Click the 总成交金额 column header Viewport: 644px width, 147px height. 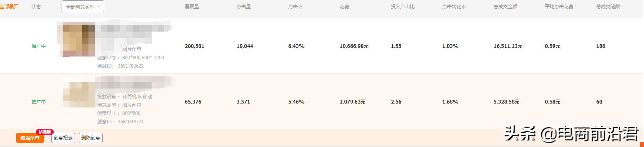click(505, 7)
